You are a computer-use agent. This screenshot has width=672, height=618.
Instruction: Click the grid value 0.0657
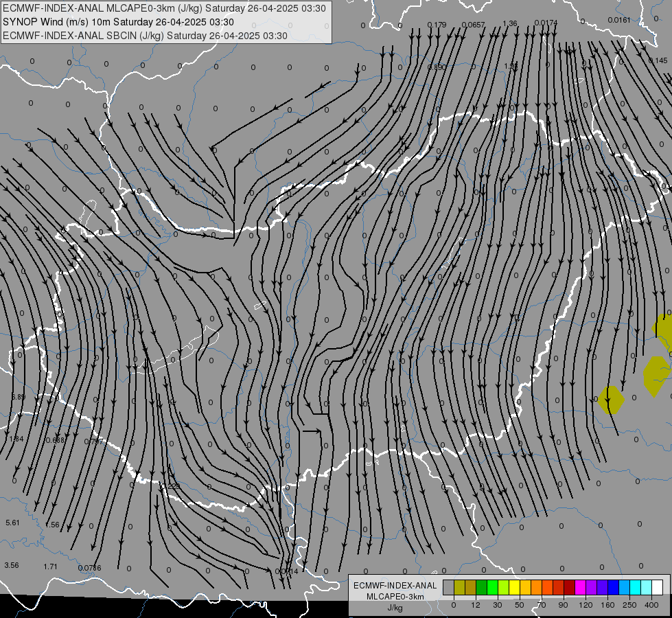pyautogui.click(x=473, y=25)
